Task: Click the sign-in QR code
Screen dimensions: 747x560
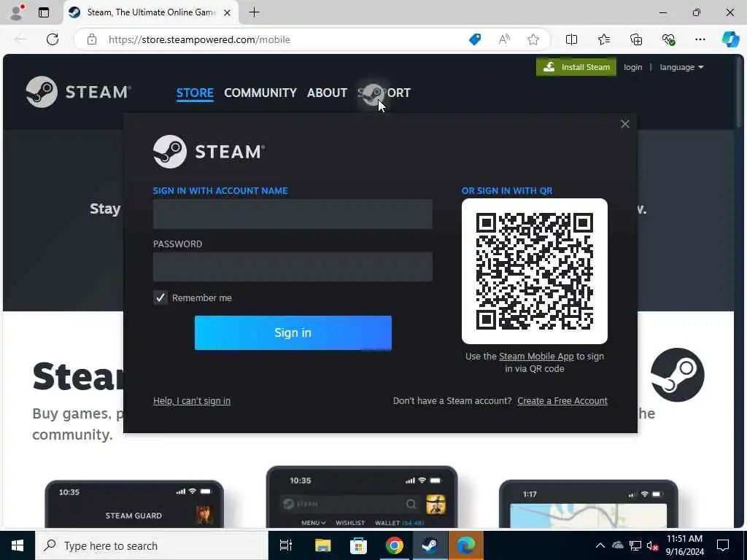Action: 535,271
